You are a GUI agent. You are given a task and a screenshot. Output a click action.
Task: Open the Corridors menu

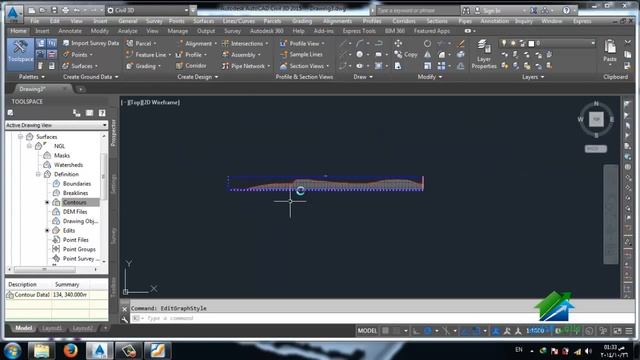click(404, 21)
